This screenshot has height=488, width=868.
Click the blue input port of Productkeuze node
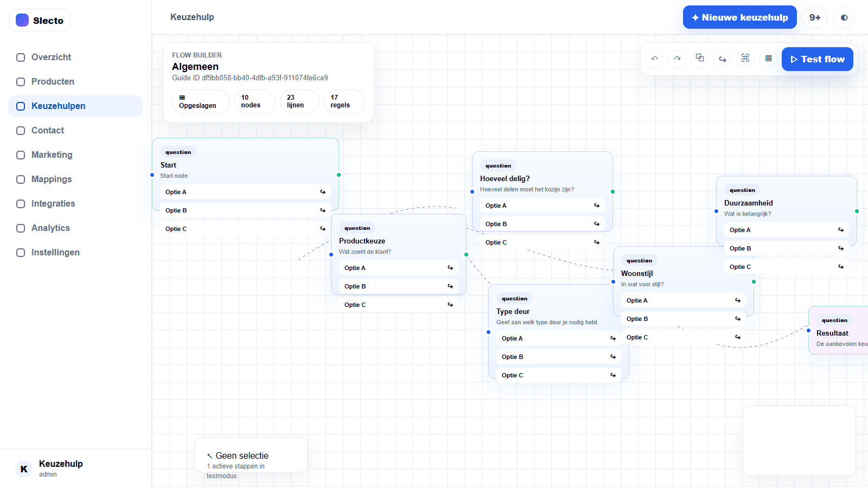point(331,254)
